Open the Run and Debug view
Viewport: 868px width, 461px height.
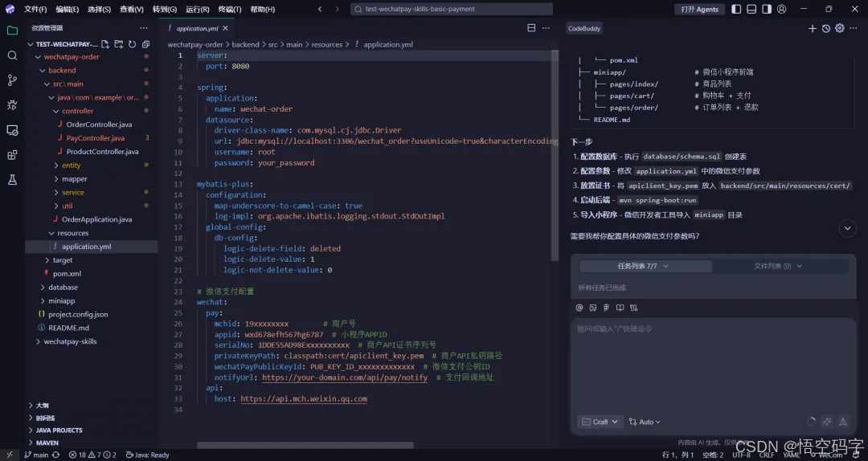(12, 105)
